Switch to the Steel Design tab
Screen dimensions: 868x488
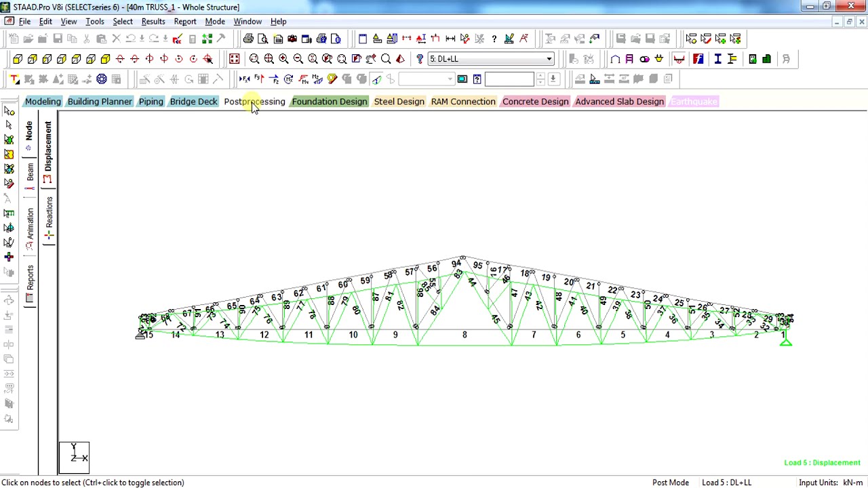399,102
